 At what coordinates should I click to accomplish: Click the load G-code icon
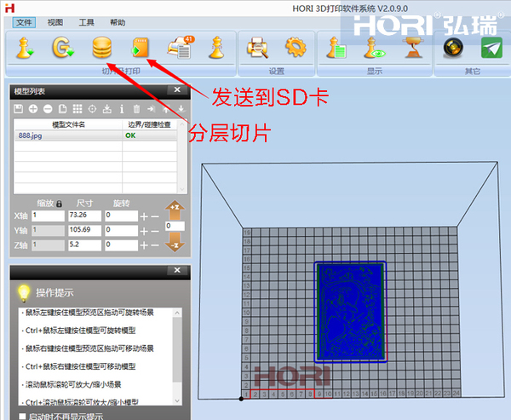(x=63, y=48)
